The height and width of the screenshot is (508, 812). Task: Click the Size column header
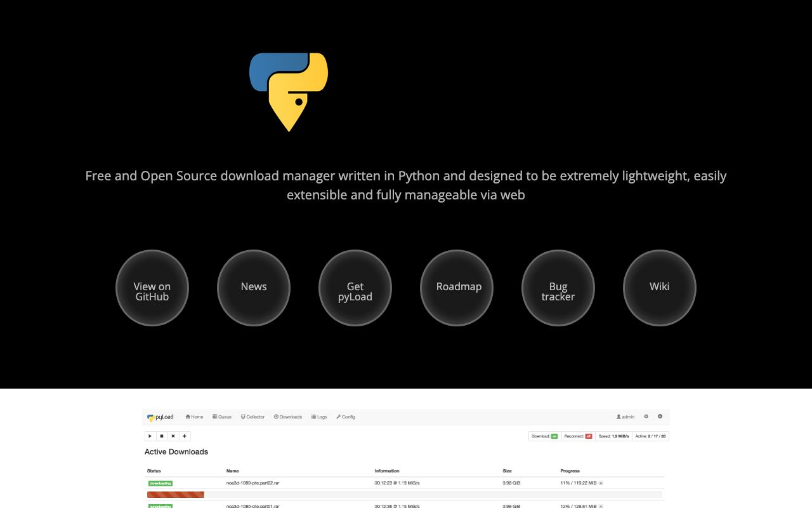pyautogui.click(x=507, y=471)
